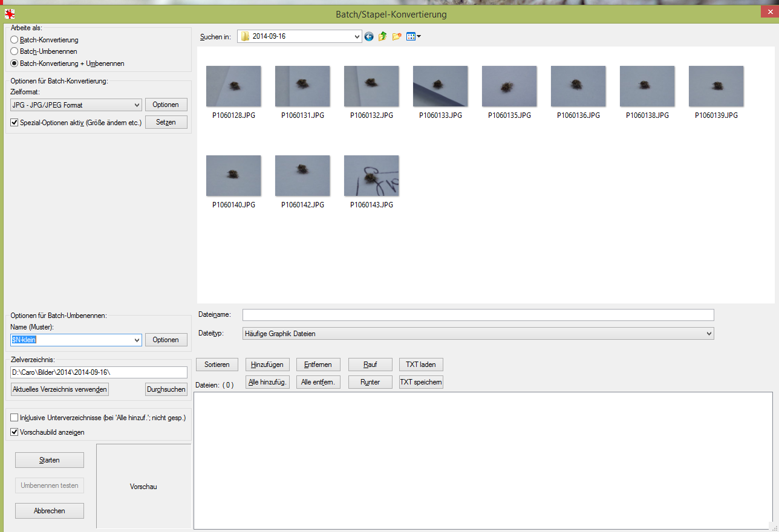
Task: Untick Vorschaubild anzeigen checkbox
Action: coord(15,432)
